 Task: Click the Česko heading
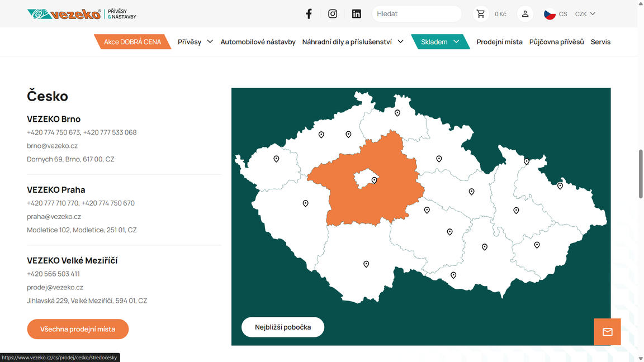pos(48,96)
